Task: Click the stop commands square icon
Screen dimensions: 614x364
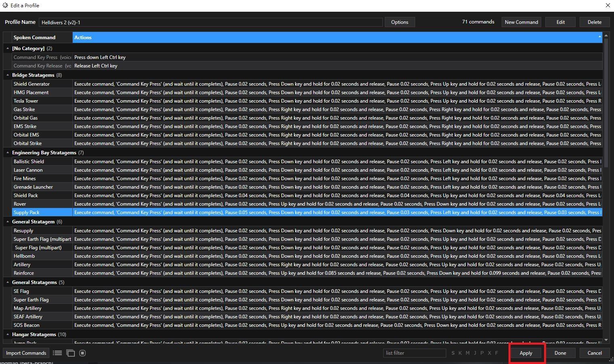Action: pos(82,353)
